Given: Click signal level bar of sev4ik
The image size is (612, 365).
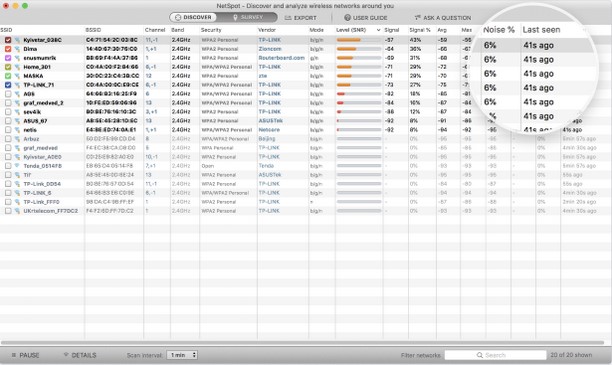Looking at the screenshot, I should [359, 112].
